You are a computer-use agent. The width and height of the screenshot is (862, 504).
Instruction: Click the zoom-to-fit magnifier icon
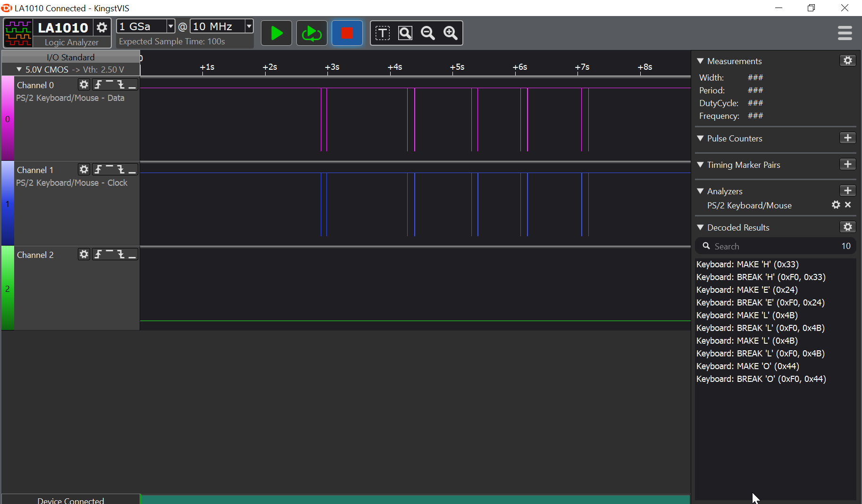point(405,33)
